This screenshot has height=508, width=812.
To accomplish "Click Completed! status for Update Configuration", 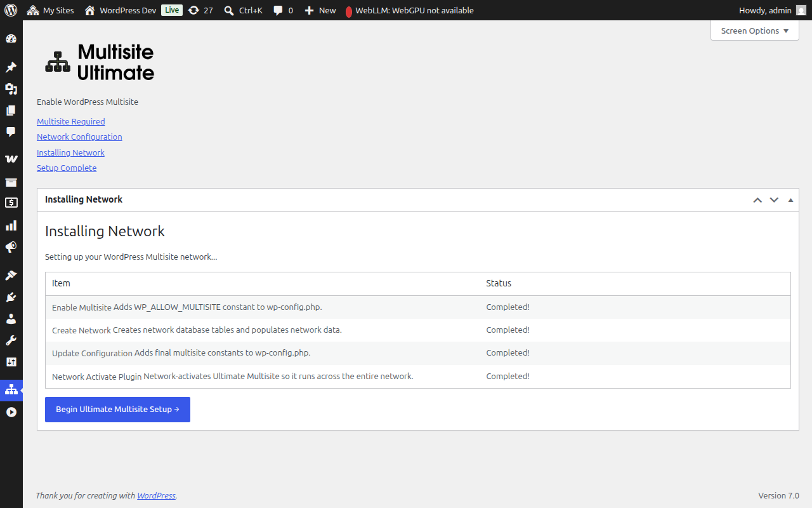I will (x=507, y=353).
